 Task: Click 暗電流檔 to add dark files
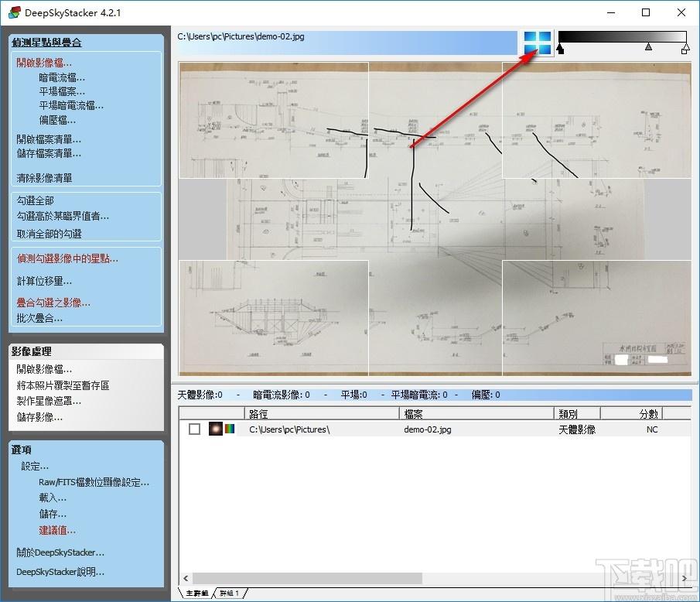(x=62, y=77)
